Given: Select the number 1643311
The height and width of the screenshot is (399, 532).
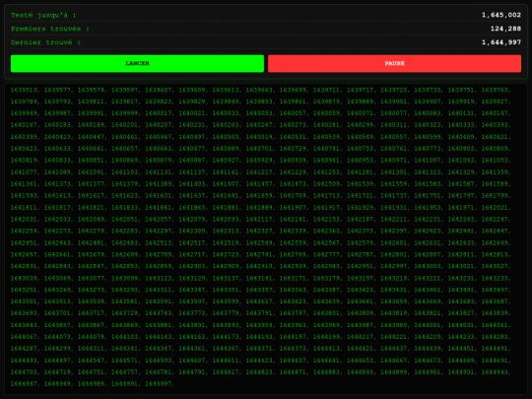Looking at the screenshot, I should (x=158, y=290).
